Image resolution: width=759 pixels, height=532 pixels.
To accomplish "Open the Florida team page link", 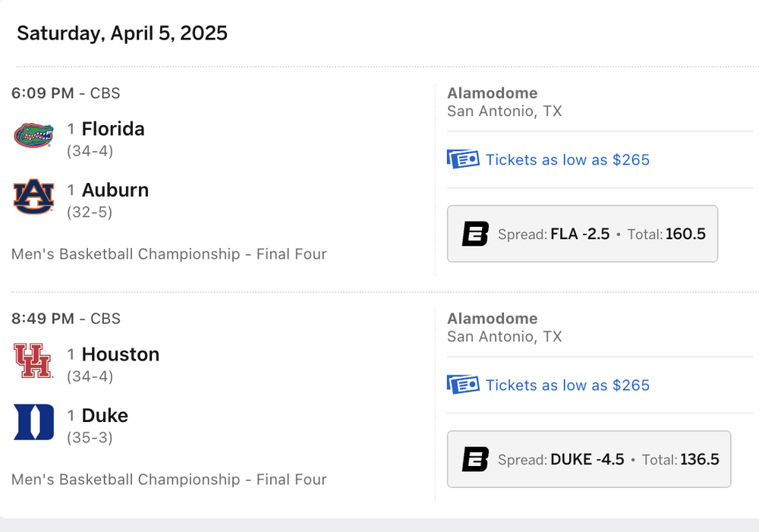I will tap(113, 129).
